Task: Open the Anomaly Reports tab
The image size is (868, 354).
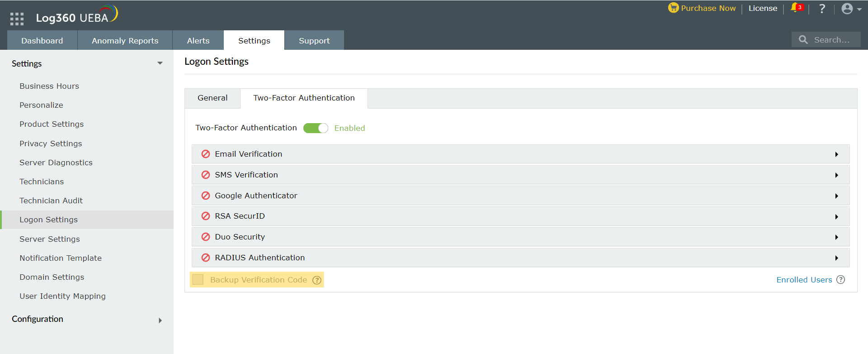Action: coord(125,41)
